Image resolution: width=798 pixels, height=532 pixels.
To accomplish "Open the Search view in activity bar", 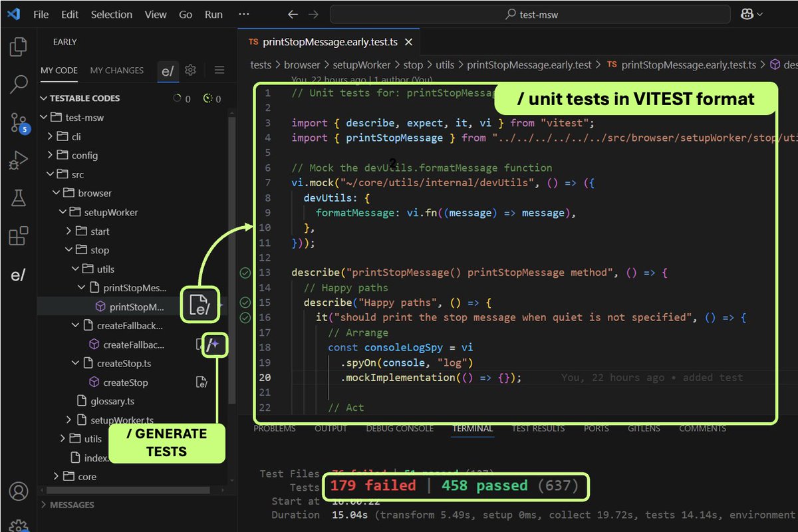I will tap(19, 84).
